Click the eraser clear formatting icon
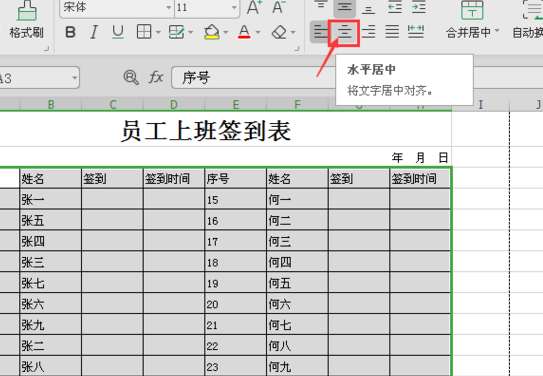543x376 pixels. (x=279, y=33)
